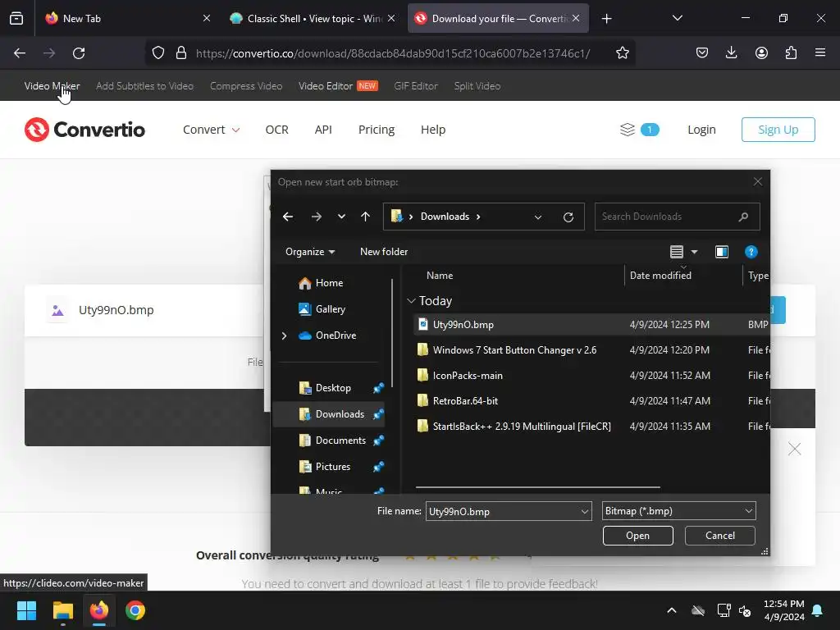Open the list all tabs dropdown
Screen dimensions: 840x630
pos(677,18)
